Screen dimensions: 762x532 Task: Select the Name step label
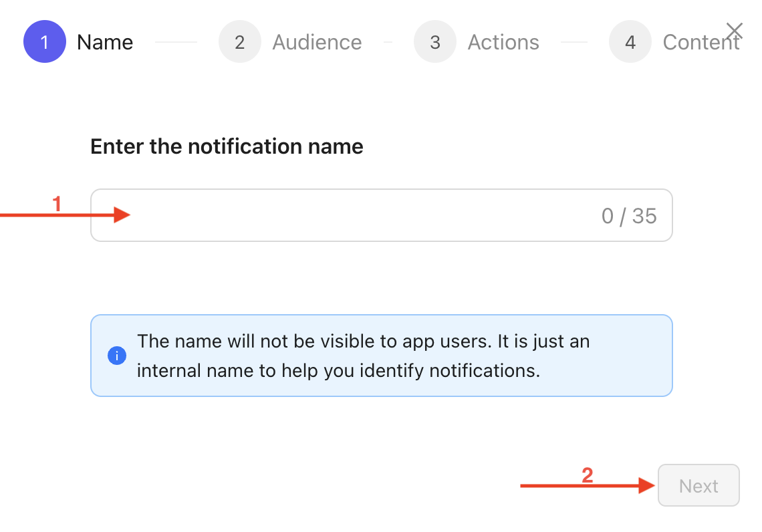coord(105,42)
